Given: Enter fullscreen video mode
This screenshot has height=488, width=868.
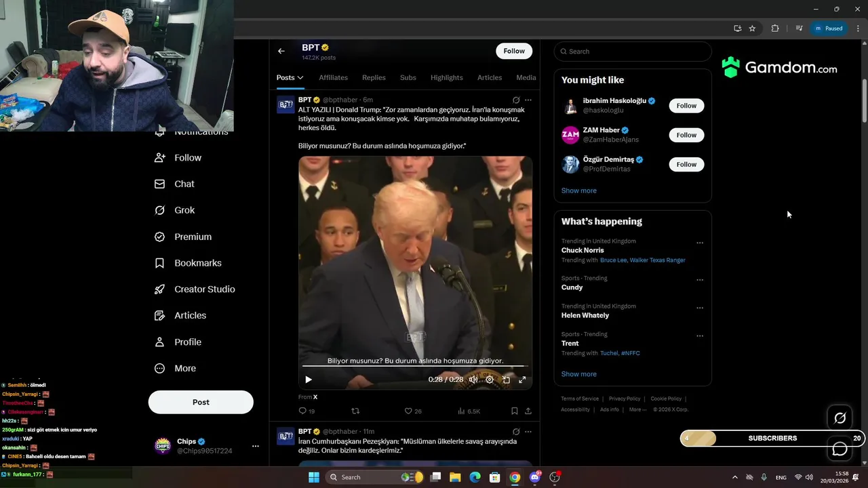Looking at the screenshot, I should (x=522, y=380).
